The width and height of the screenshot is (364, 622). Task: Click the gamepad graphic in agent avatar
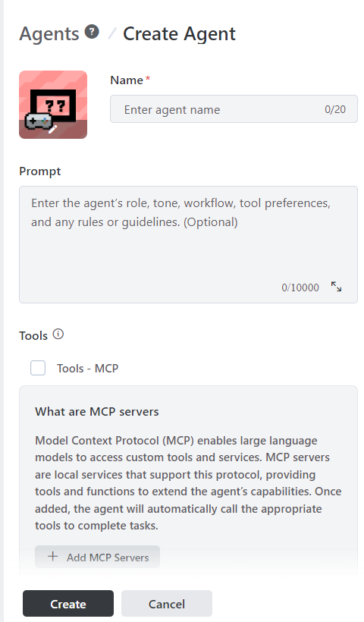(38, 121)
